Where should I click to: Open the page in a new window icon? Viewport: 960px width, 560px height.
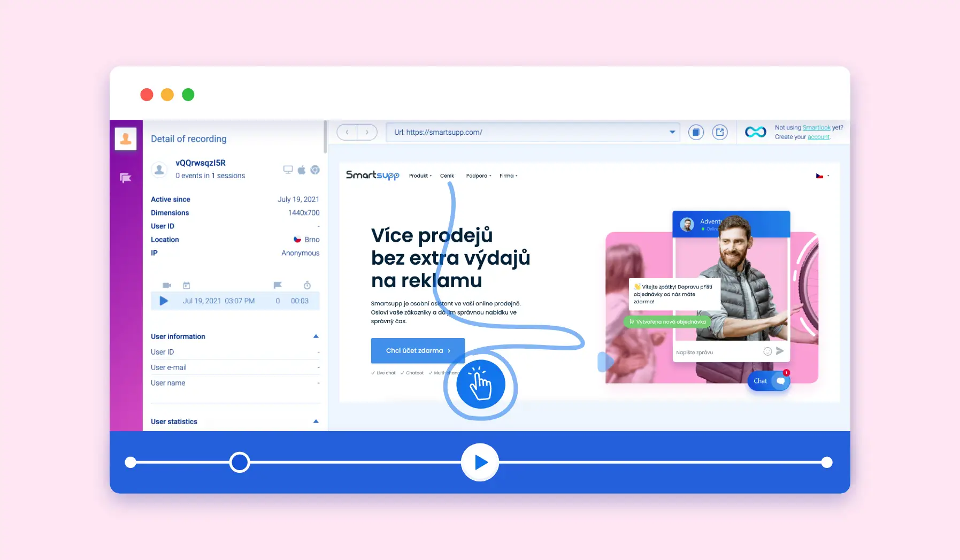tap(720, 132)
